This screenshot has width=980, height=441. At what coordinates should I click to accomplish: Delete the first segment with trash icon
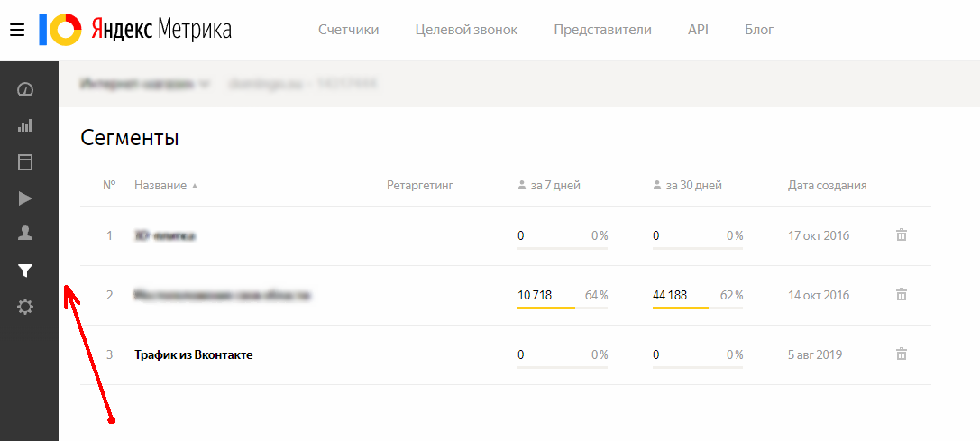pos(902,235)
